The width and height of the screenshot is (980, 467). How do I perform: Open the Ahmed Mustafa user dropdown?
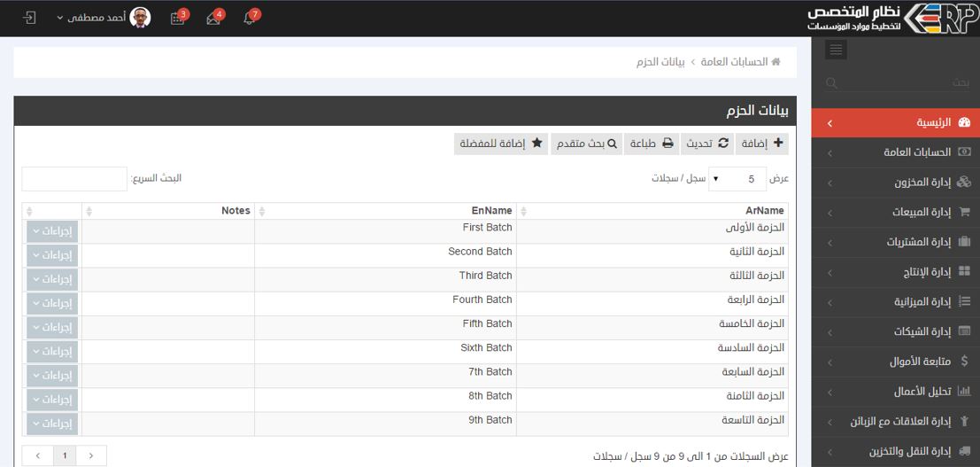pos(103,18)
